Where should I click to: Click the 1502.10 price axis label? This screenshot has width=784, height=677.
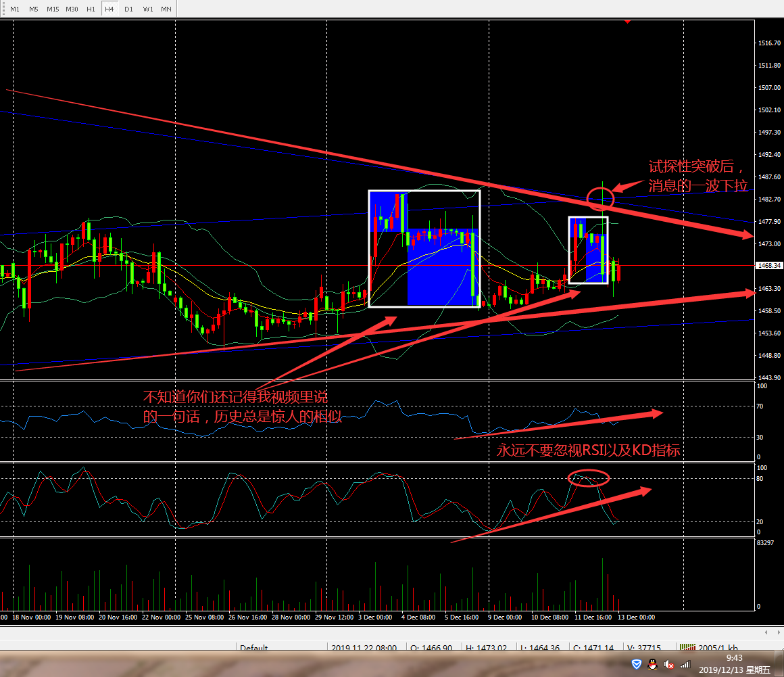769,110
